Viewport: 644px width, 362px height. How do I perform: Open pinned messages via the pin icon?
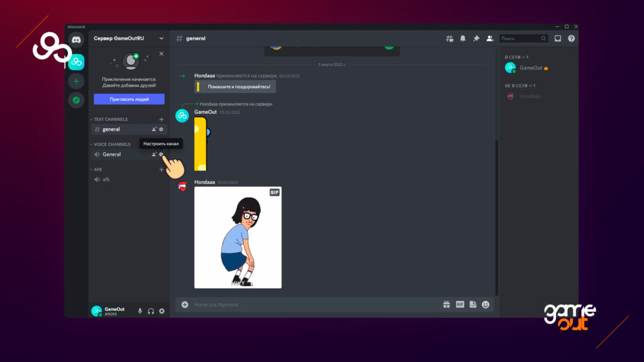(476, 38)
